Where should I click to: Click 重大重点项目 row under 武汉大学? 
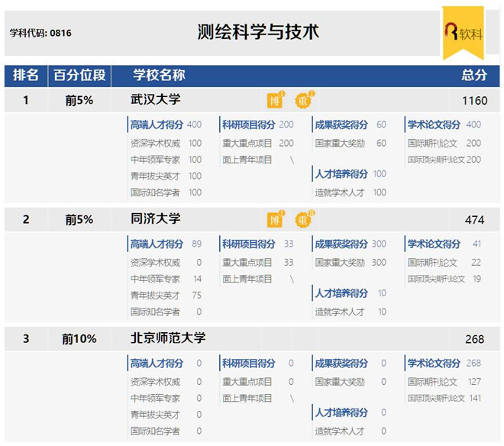[x=258, y=144]
